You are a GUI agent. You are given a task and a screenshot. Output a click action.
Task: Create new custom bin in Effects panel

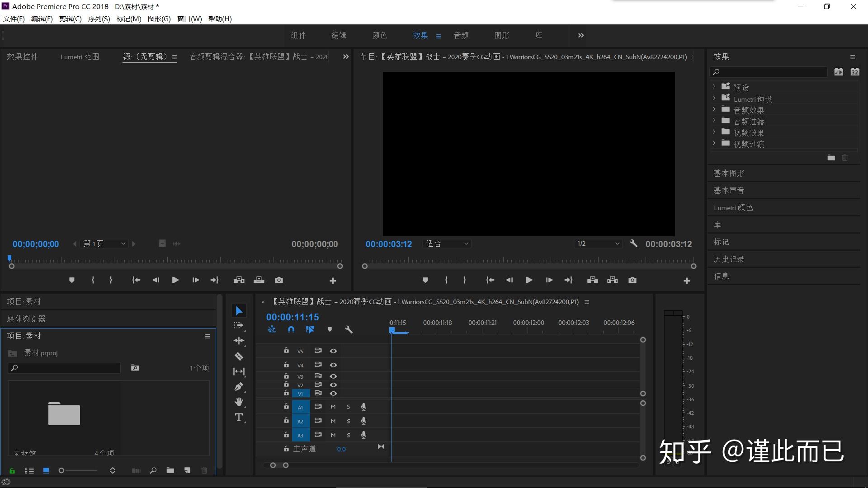831,157
